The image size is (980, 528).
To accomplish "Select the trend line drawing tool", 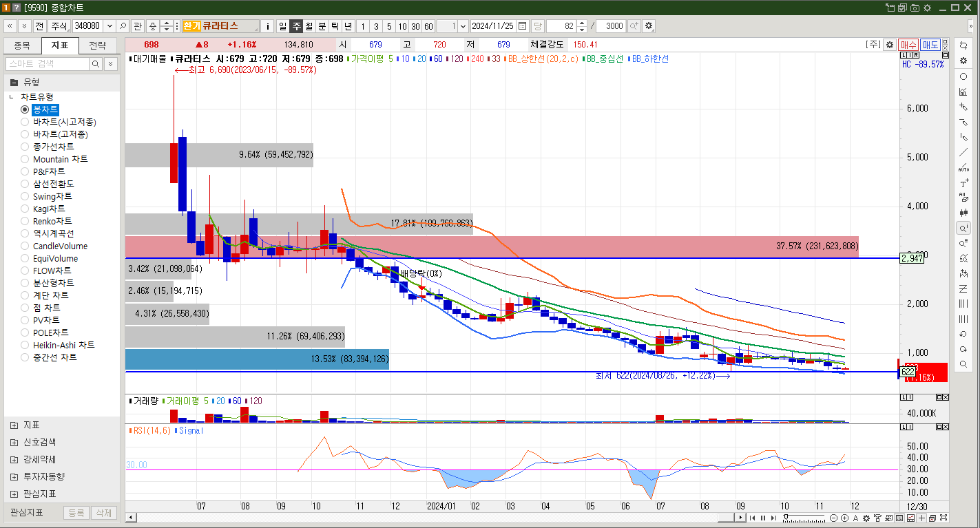I will point(963,152).
